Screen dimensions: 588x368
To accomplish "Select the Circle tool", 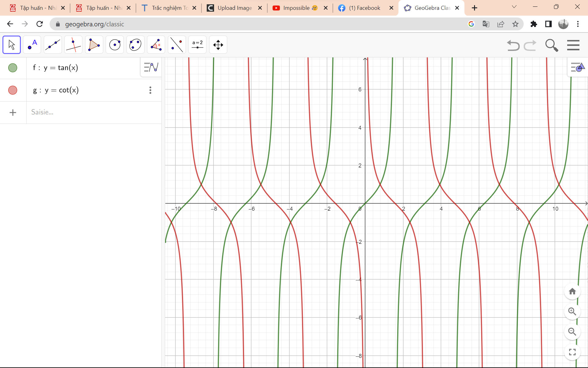I will tap(114, 44).
